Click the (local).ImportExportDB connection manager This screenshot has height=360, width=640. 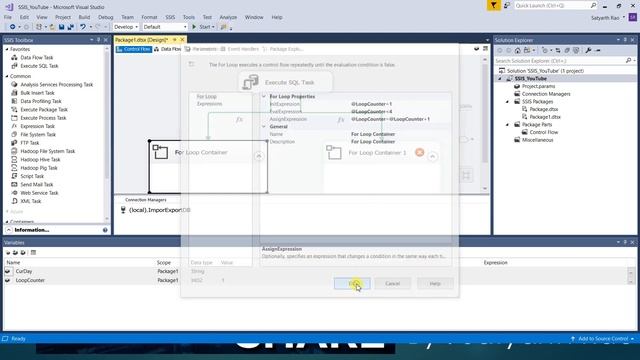pos(155,210)
